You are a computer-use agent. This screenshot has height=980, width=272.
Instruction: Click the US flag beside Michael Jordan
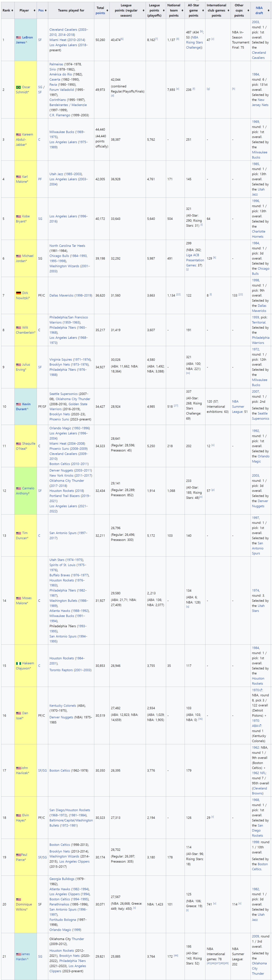coord(18,256)
